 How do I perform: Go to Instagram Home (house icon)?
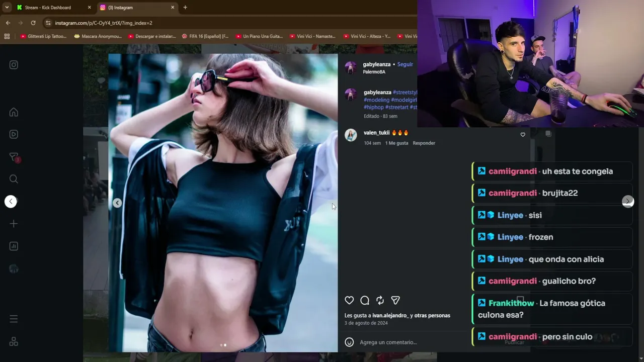point(14,112)
